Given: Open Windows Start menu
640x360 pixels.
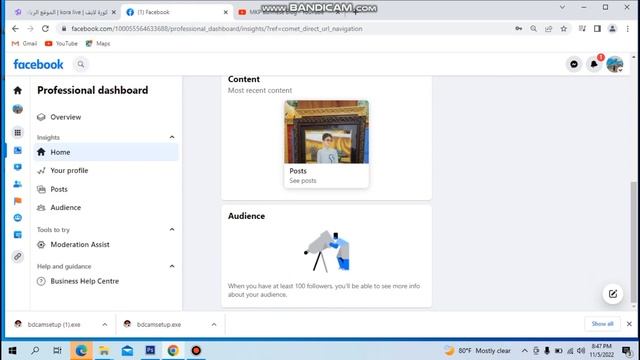Looking at the screenshot, I should [12, 350].
